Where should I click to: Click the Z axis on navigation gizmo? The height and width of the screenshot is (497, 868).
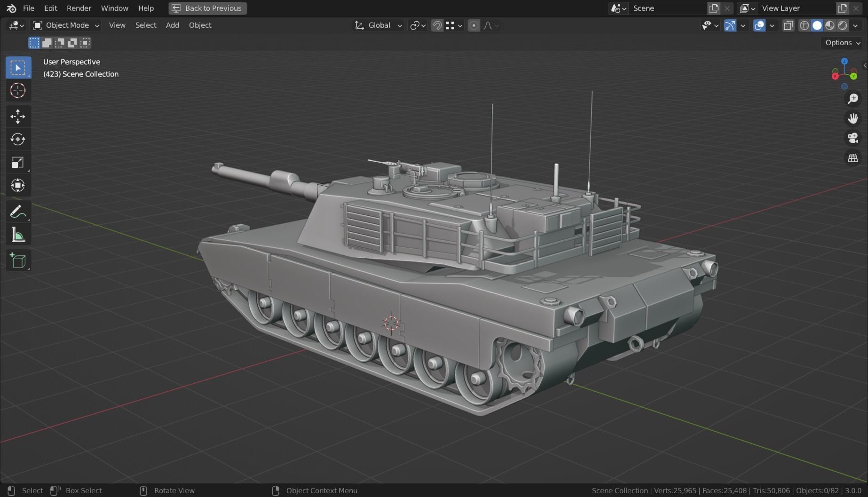tap(844, 61)
